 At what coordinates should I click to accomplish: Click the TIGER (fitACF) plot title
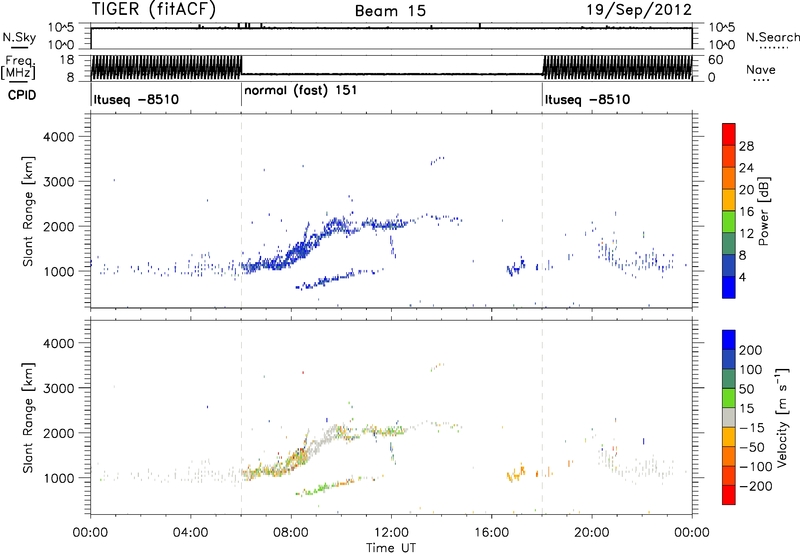point(154,9)
